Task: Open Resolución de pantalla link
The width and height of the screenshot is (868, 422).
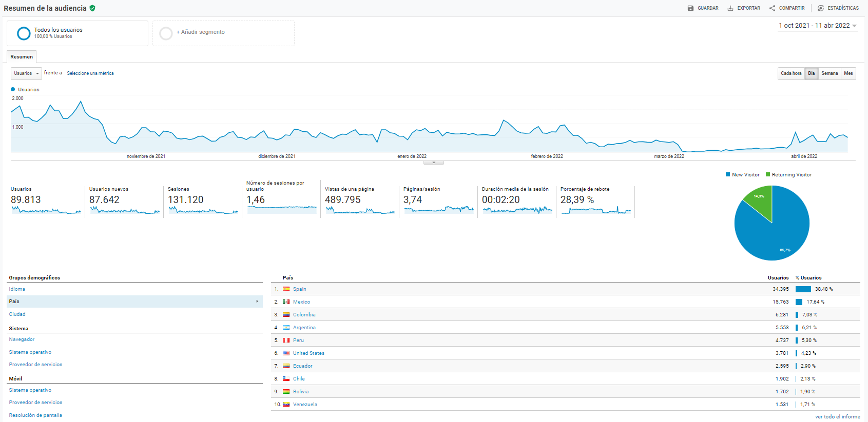Action: (35, 415)
